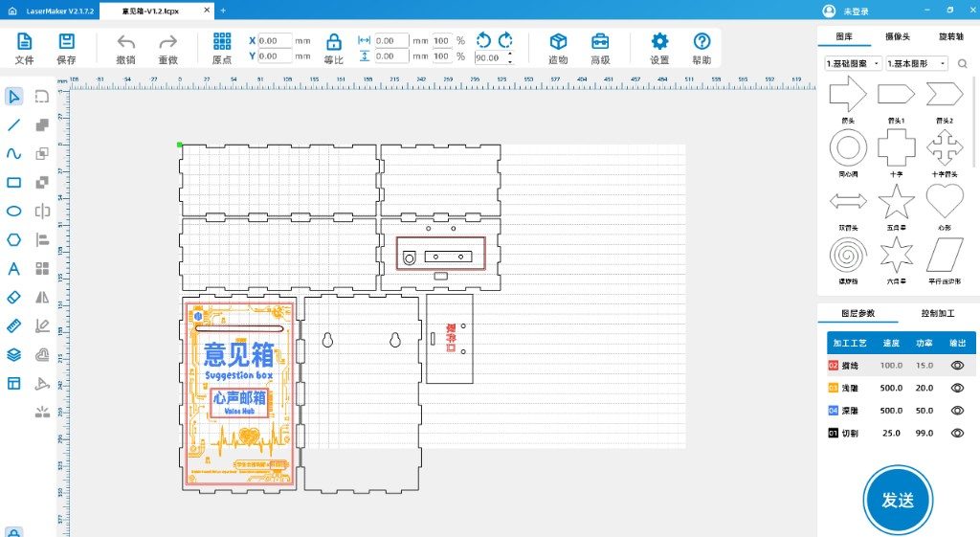This screenshot has height=537, width=980.
Task: Select the eraser tool
Action: 13,297
